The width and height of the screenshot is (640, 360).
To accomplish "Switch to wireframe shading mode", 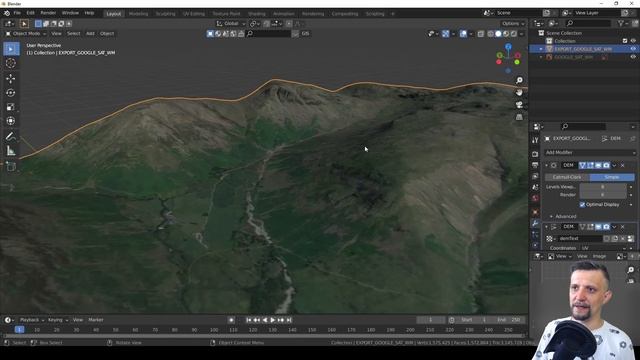I will (491, 34).
